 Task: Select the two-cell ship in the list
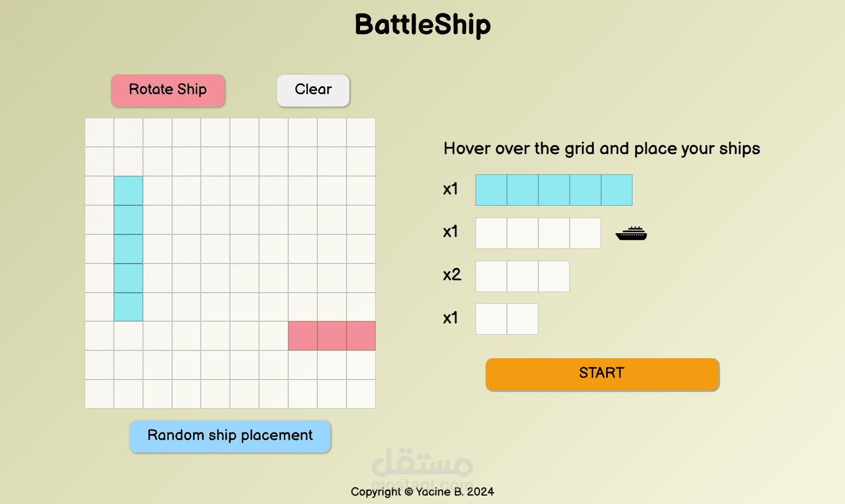(507, 319)
